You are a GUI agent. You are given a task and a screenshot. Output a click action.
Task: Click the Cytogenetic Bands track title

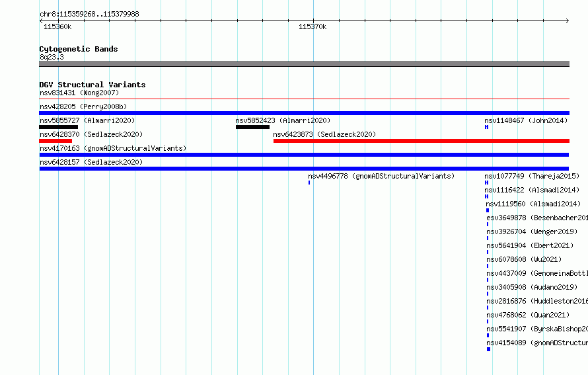point(79,49)
